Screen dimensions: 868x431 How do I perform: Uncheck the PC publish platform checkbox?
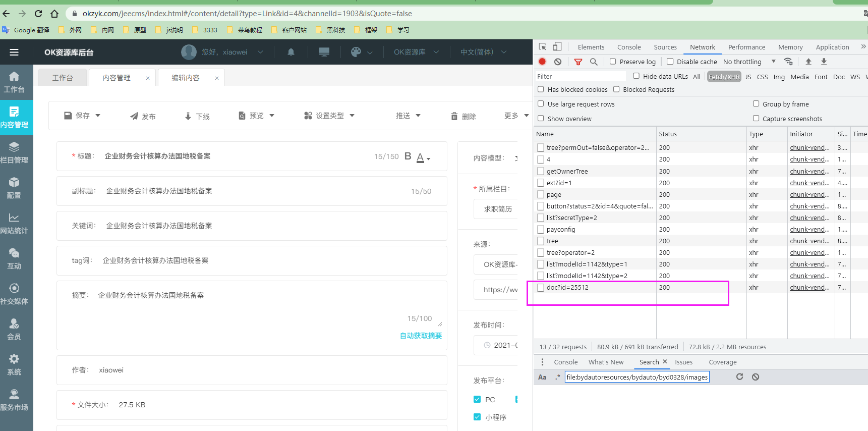(477, 399)
